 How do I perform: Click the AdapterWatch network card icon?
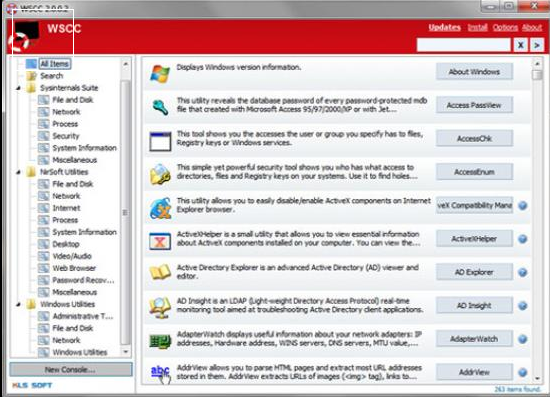pos(160,341)
